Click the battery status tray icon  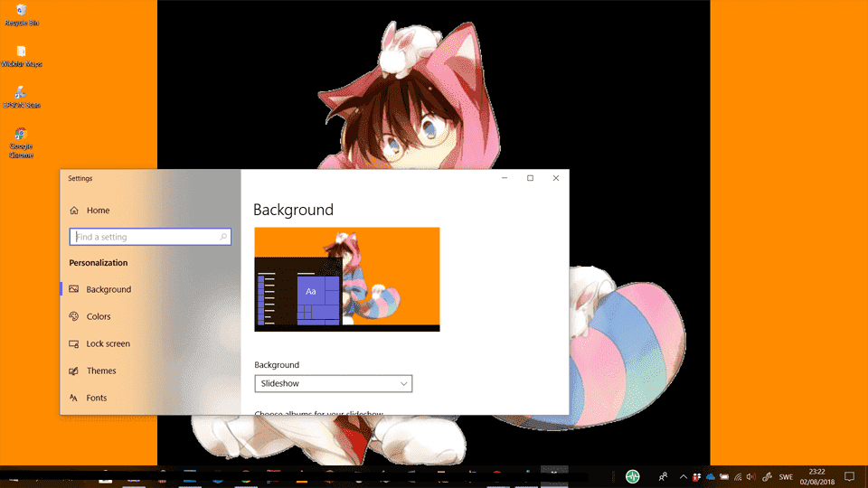724,477
